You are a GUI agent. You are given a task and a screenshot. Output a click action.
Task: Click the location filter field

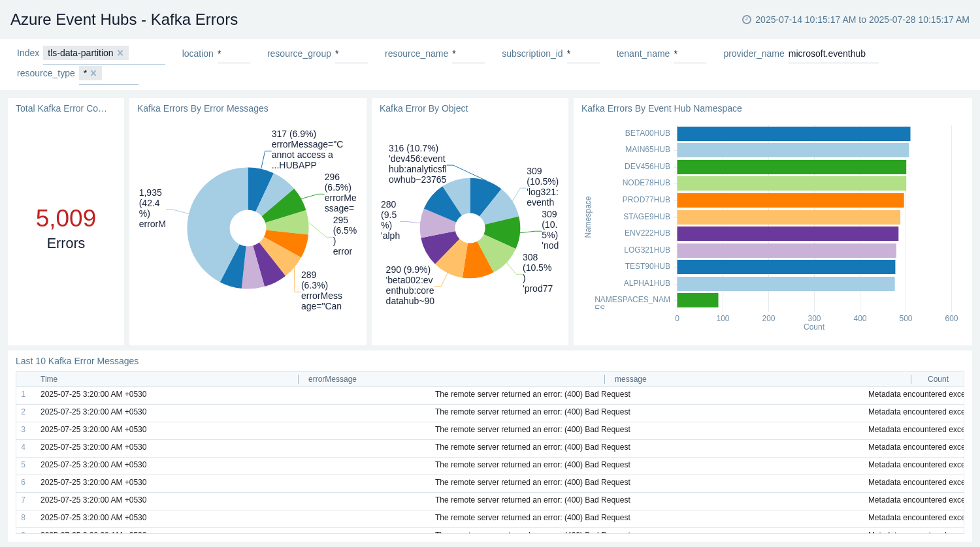[x=234, y=54]
